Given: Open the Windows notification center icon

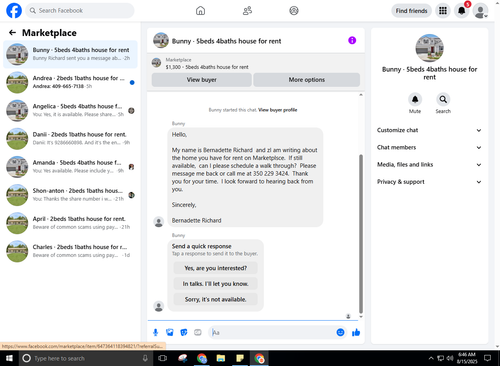Looking at the screenshot, I should point(488,358).
